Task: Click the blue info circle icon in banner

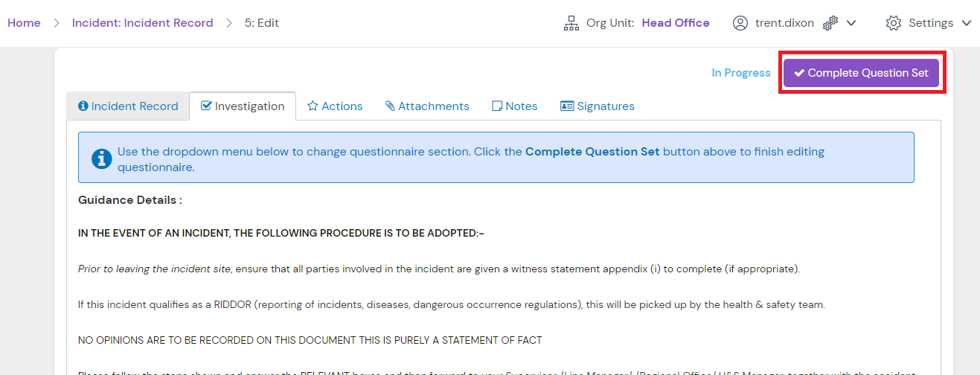Action: coord(102,158)
